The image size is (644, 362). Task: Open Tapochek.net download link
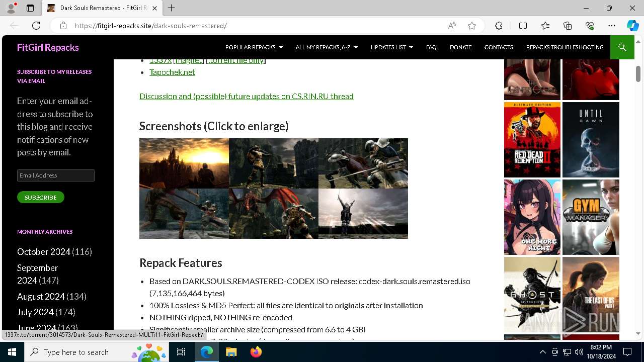point(172,72)
